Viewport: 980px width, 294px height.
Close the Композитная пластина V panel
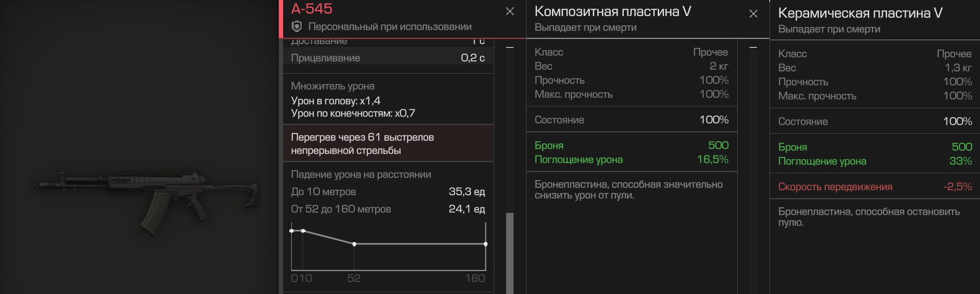[753, 14]
